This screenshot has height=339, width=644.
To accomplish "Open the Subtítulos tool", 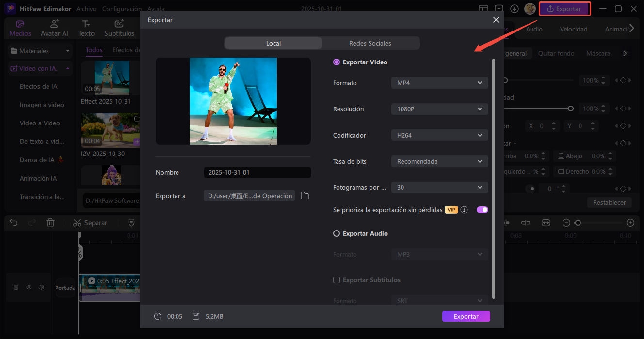I will [119, 29].
